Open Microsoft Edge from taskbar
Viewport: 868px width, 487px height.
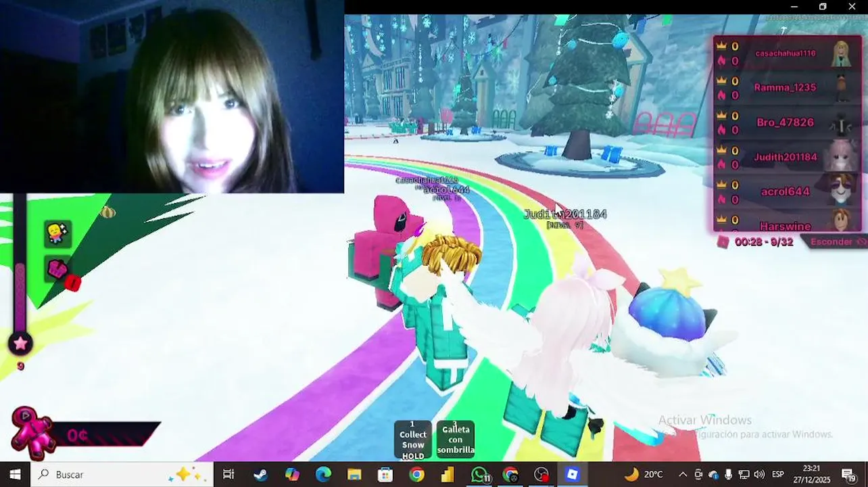coord(323,474)
